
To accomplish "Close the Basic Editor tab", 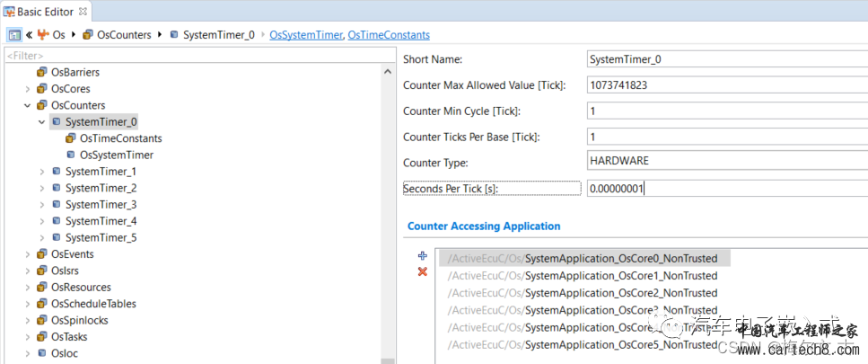I will point(83,11).
